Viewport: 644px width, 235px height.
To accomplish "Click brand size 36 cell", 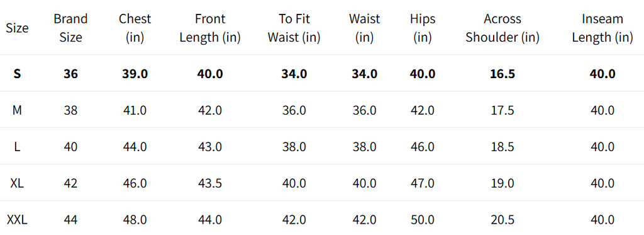I will click(x=70, y=74).
